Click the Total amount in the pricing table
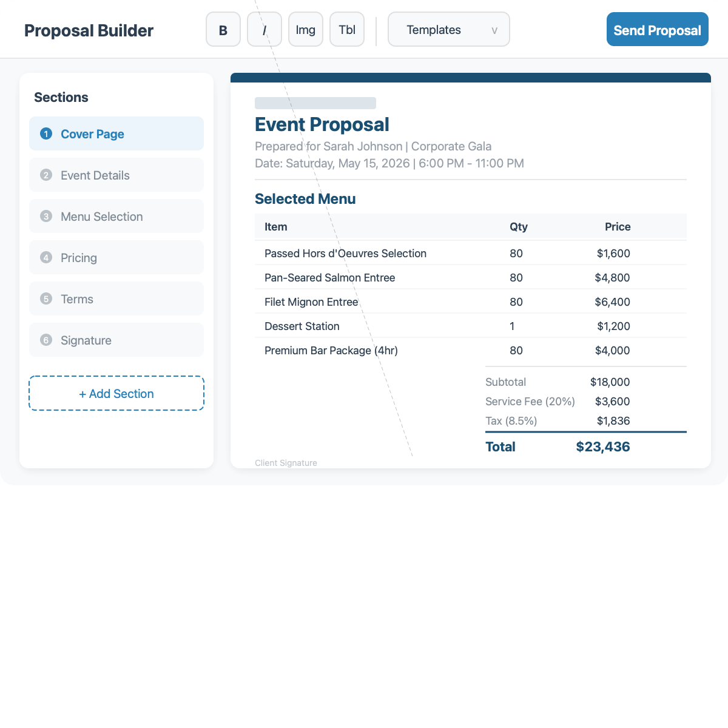Screen dimensions: 728x728 [602, 447]
